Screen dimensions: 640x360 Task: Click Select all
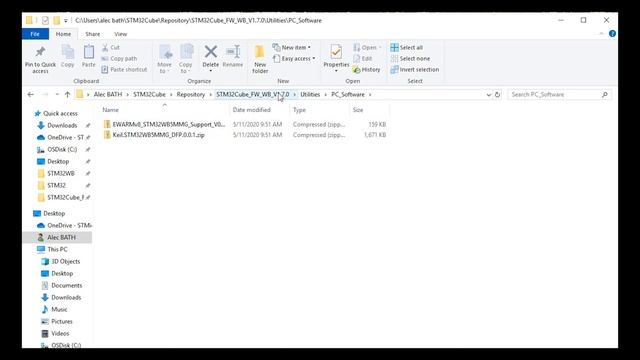pyautogui.click(x=407, y=48)
